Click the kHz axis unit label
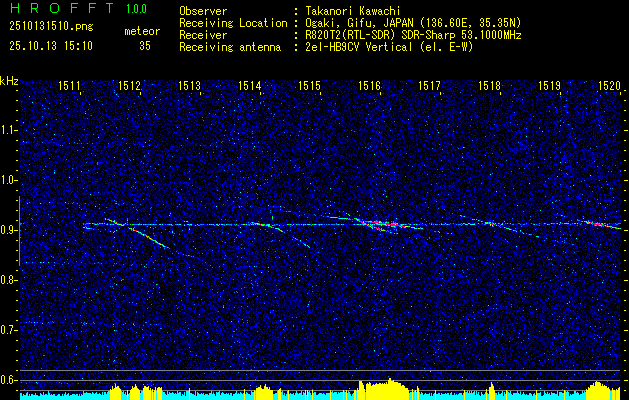The height and width of the screenshot is (400, 629). coord(10,81)
